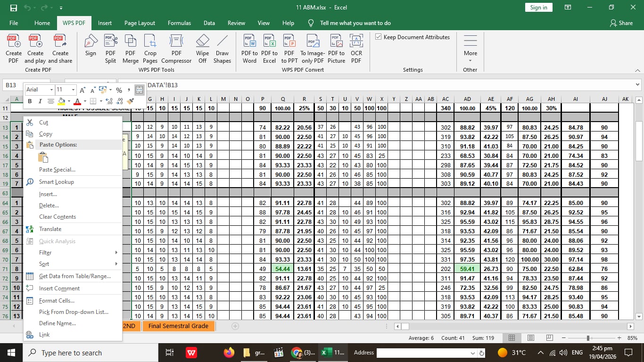Open the Arial font name dropdown
Image resolution: width=644 pixels, height=362 pixels.
pos(51,90)
